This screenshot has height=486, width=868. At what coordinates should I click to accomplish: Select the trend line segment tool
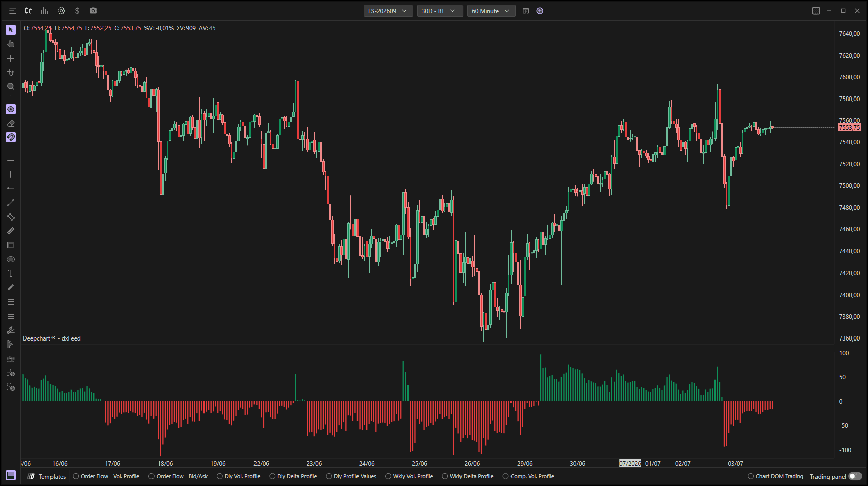pyautogui.click(x=11, y=203)
